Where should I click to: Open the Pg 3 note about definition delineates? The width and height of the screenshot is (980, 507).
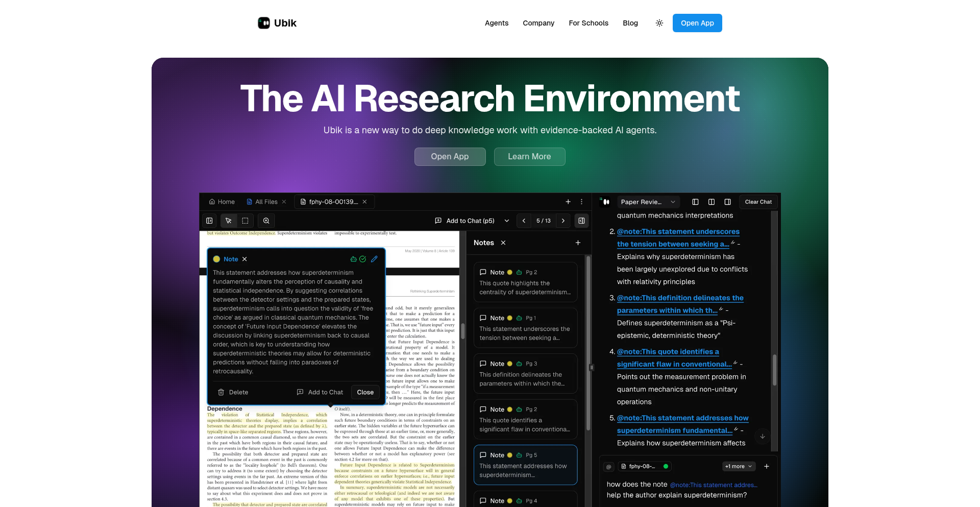pyautogui.click(x=525, y=373)
